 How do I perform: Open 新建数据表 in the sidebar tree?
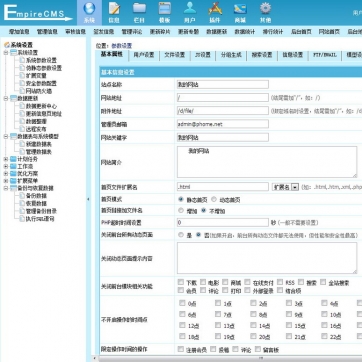pyautogui.click(x=39, y=144)
